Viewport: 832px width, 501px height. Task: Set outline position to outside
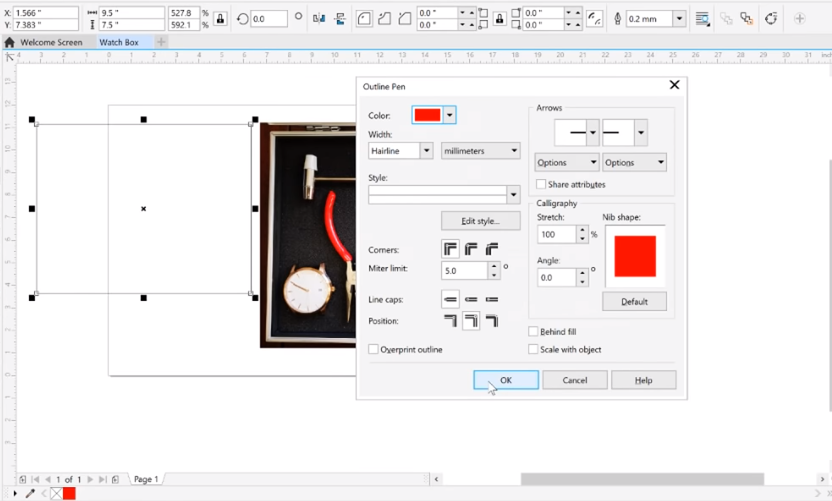coord(450,321)
